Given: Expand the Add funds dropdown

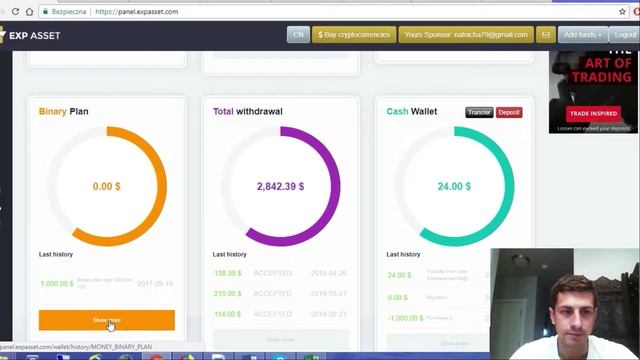Looking at the screenshot, I should [x=583, y=35].
